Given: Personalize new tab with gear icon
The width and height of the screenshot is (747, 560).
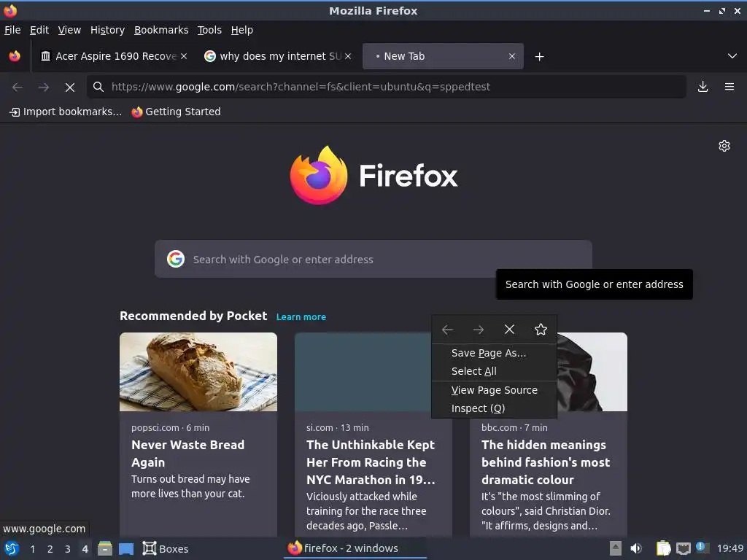Looking at the screenshot, I should (x=724, y=146).
